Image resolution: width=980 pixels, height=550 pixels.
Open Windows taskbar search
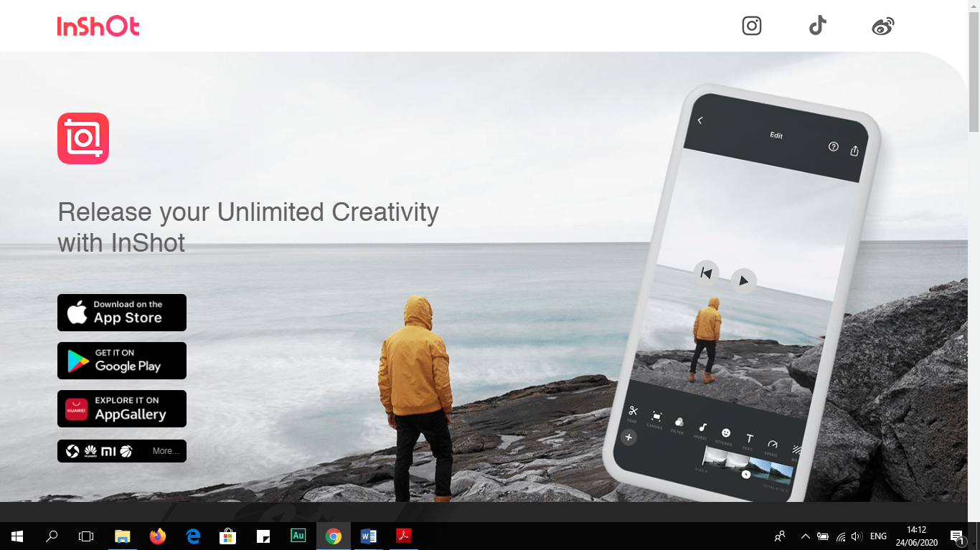coord(52,536)
